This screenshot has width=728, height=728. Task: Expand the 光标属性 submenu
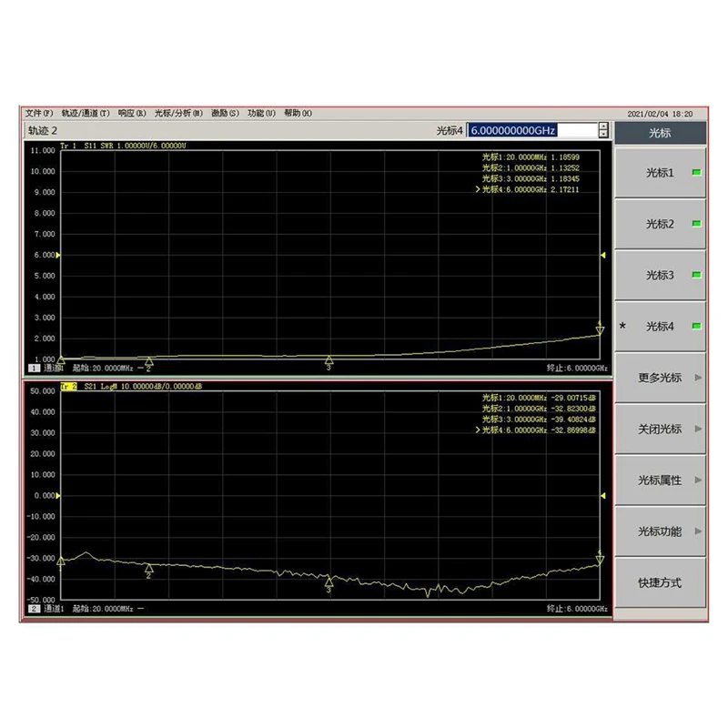tap(660, 480)
